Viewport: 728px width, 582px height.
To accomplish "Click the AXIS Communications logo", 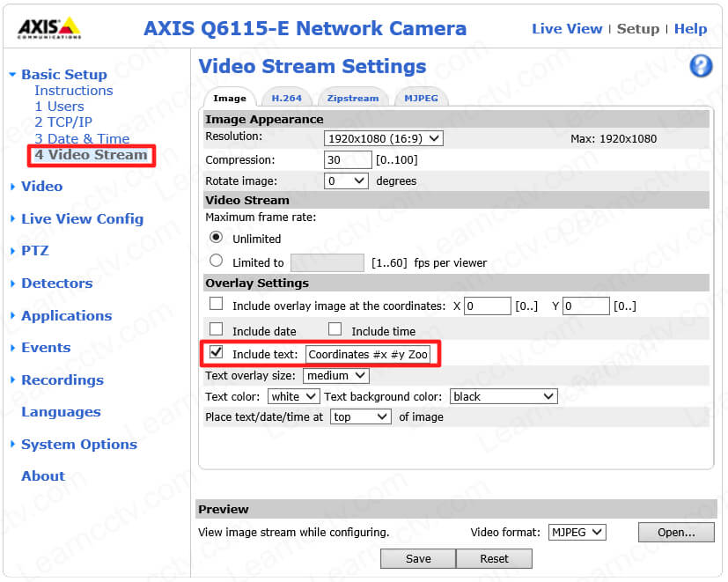I will point(49,29).
